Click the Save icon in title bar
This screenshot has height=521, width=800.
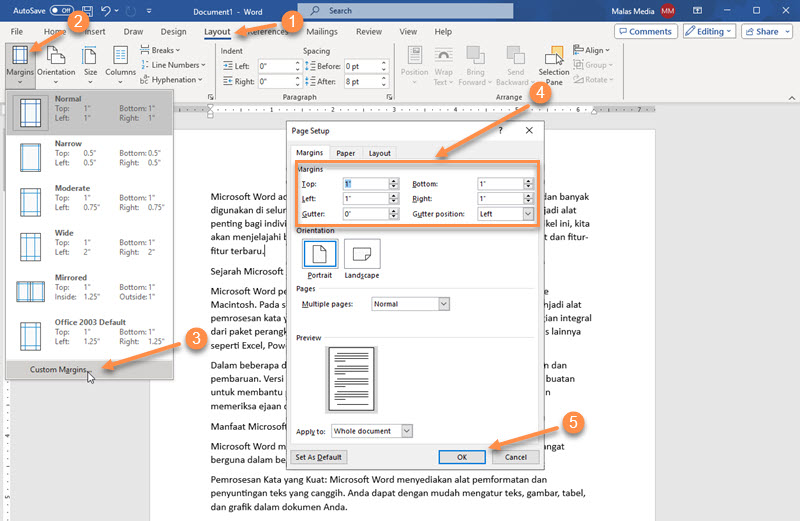point(87,11)
